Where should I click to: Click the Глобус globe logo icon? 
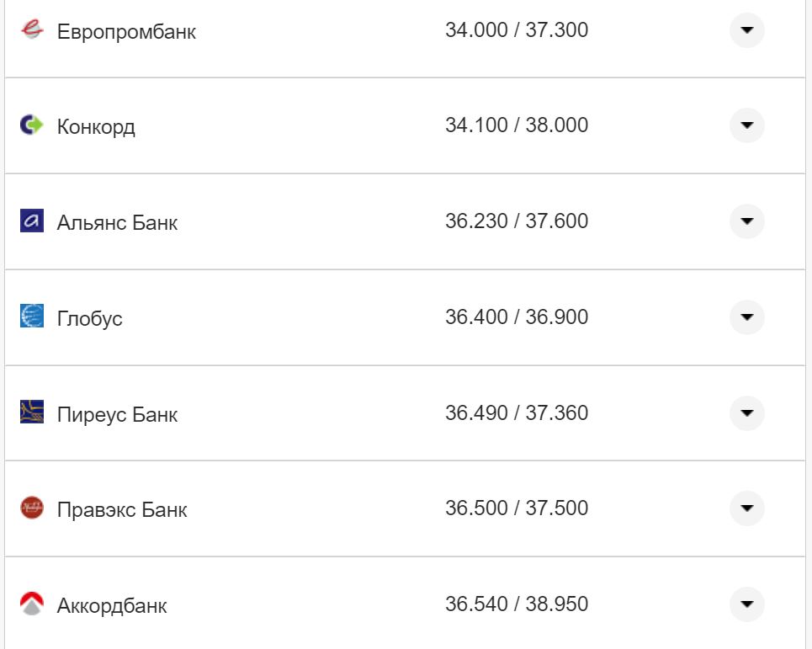pyautogui.click(x=31, y=317)
